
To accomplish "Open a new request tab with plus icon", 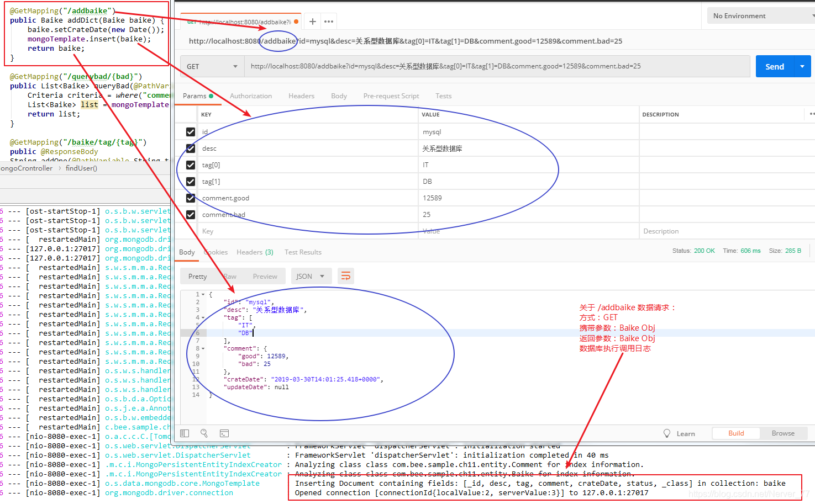I will click(313, 22).
